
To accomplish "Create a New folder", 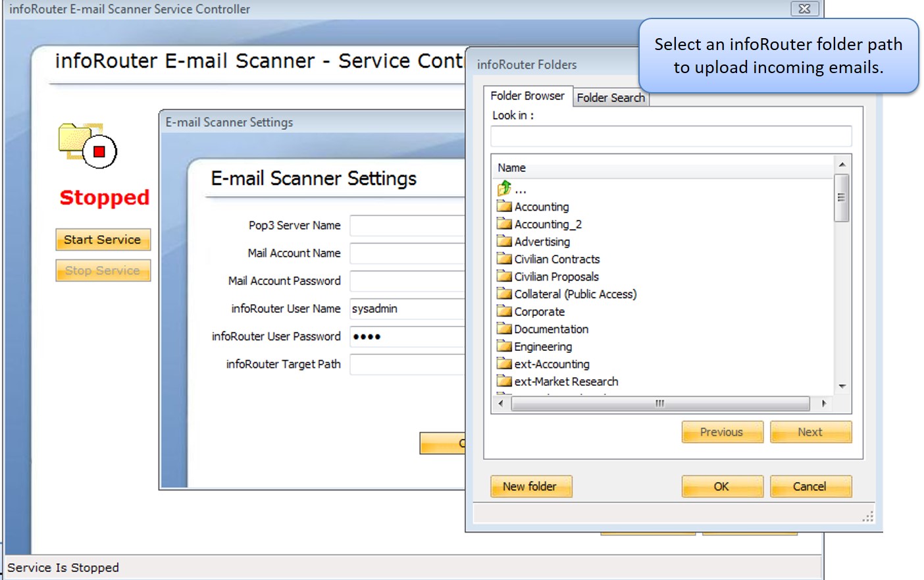I will (x=531, y=487).
